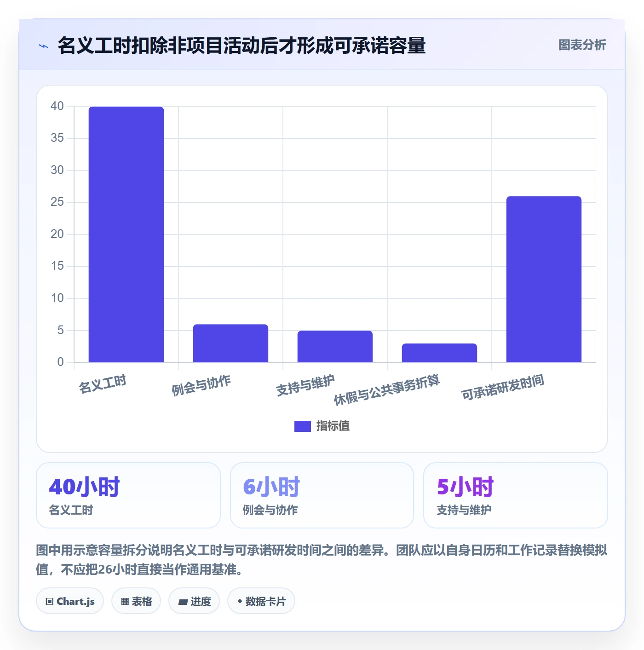This screenshot has height=650, width=644.
Task: Click the 例会与协作 x-axis label
Action: point(201,385)
